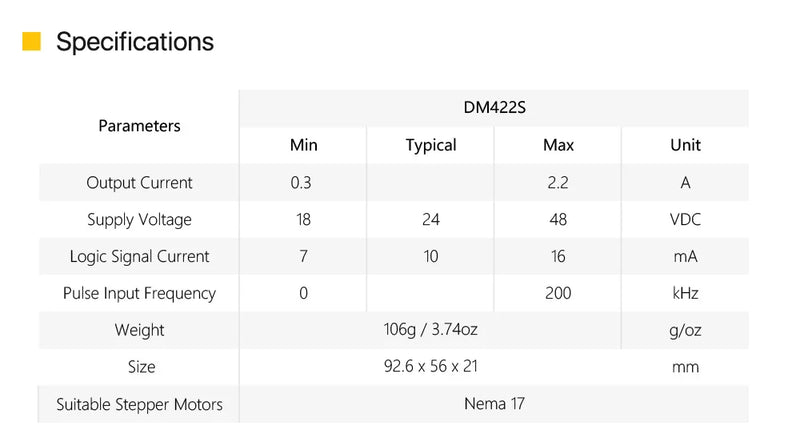Select the Weight row label
The image size is (800, 446).
[139, 330]
